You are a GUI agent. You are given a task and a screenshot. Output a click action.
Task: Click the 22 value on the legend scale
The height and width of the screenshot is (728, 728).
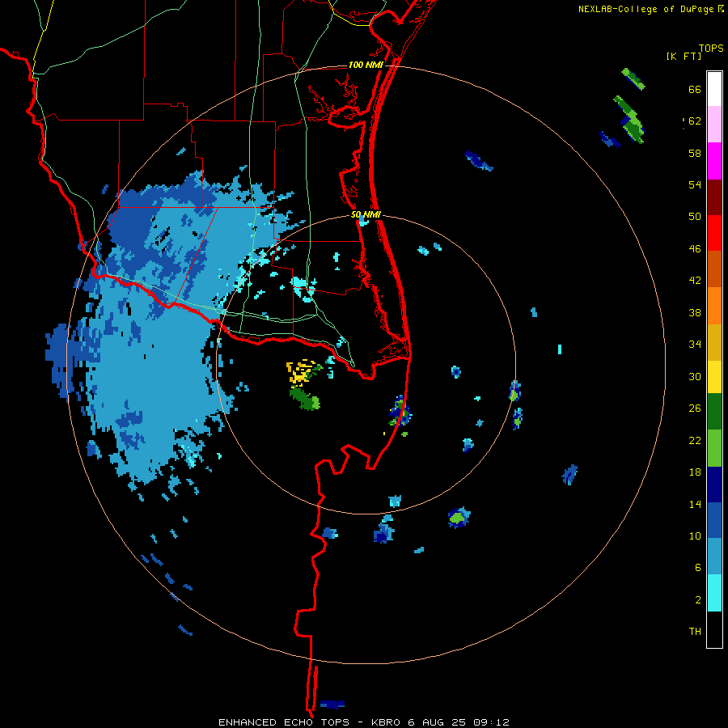tap(695, 440)
